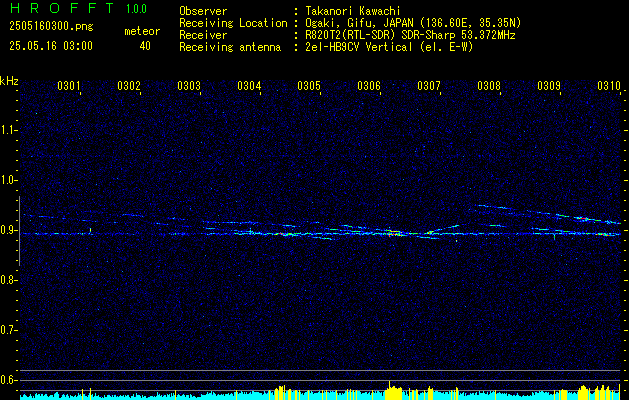This screenshot has width=629, height=400.
Task: Click the 0310 time marker
Action: coord(609,85)
